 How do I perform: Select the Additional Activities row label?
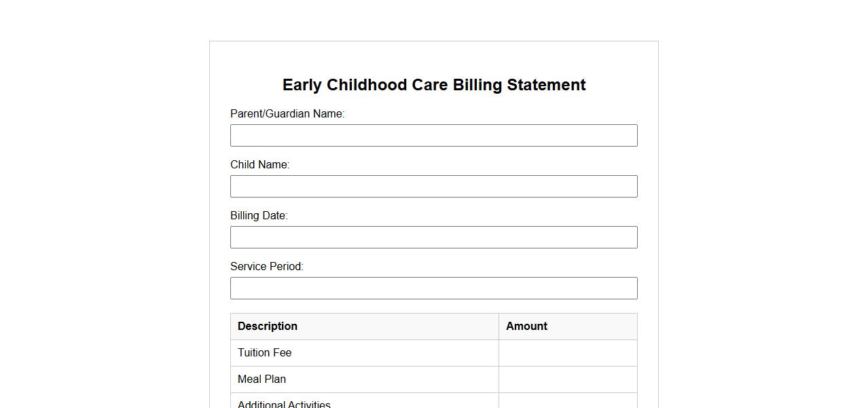(x=284, y=404)
